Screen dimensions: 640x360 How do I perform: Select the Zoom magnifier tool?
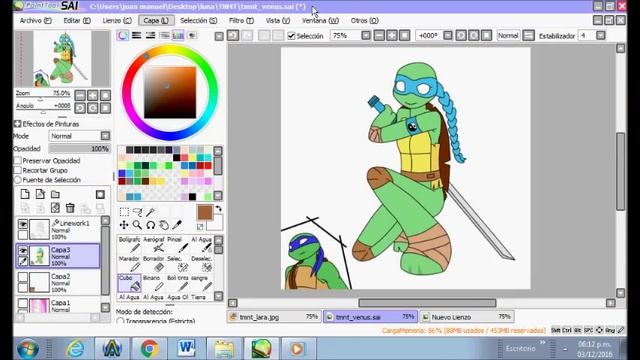(138, 225)
